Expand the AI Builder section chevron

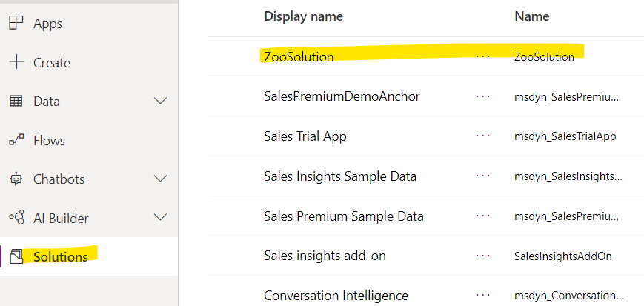pos(160,217)
